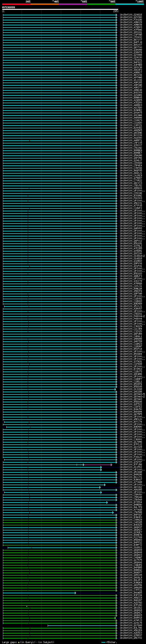Select label UniRef100_A9UU85
146x644 pixels.
(x=131, y=490)
